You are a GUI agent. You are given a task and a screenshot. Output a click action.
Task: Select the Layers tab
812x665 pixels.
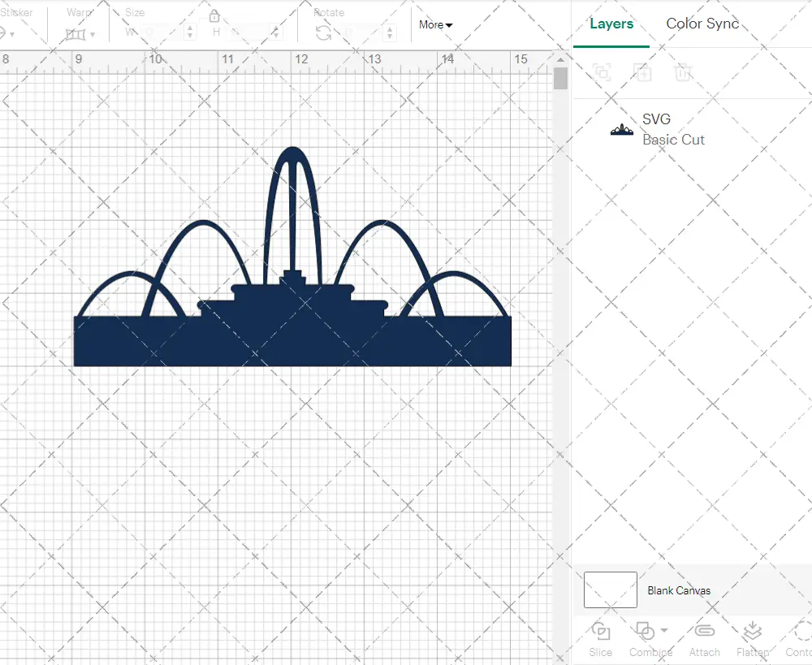tap(611, 24)
